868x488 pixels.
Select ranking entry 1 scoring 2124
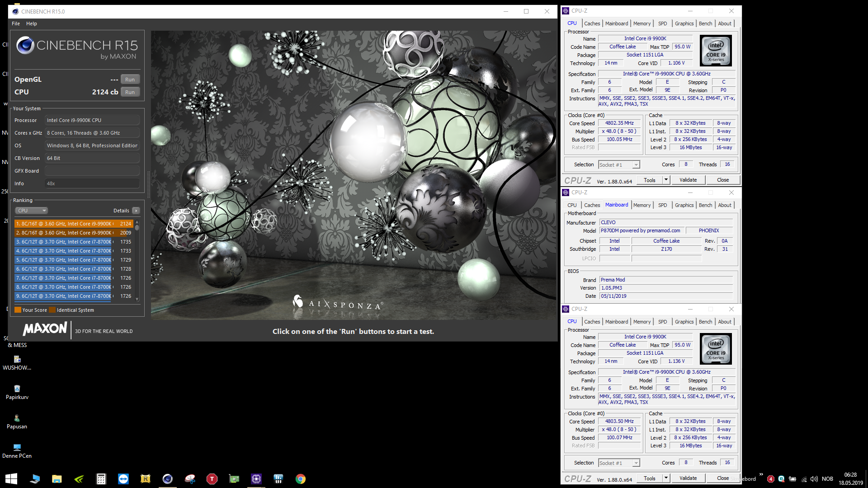pos(74,224)
